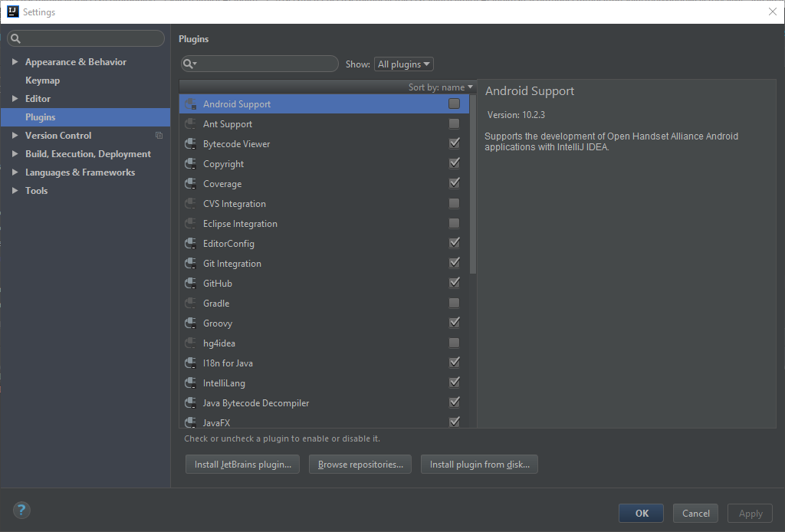Confirm with the OK button
This screenshot has height=532, width=785.
click(x=642, y=513)
